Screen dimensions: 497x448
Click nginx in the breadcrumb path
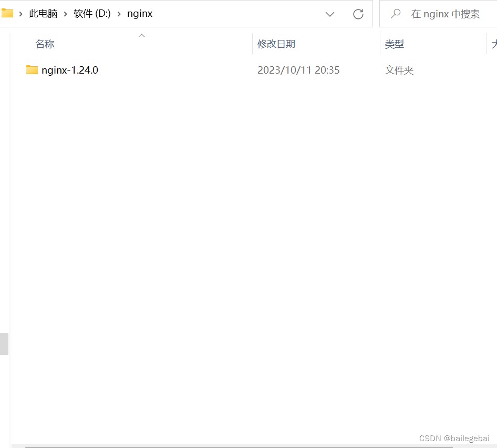pyautogui.click(x=139, y=14)
